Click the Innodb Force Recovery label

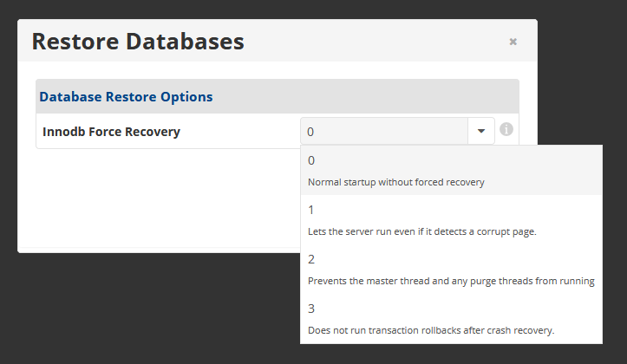111,132
